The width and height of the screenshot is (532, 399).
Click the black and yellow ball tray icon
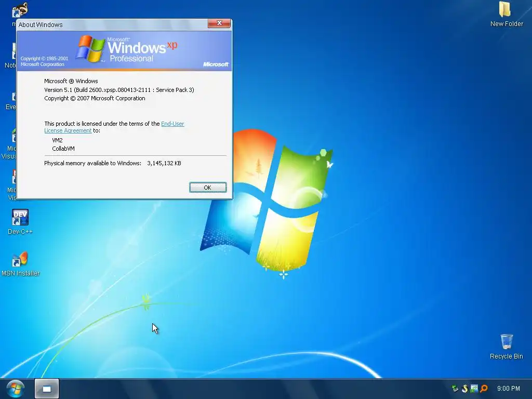[x=465, y=389]
